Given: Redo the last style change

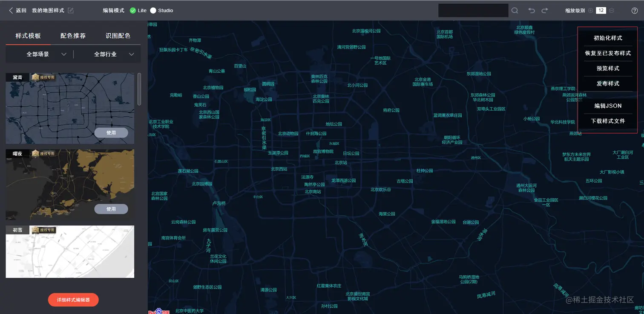Looking at the screenshot, I should pyautogui.click(x=545, y=11).
